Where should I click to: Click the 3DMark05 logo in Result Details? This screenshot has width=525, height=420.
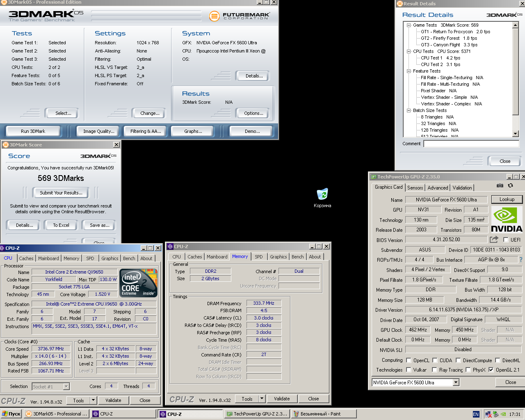coord(504,15)
